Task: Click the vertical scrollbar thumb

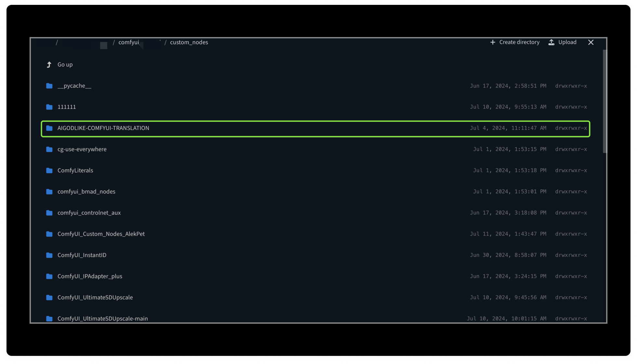Action: (604, 101)
